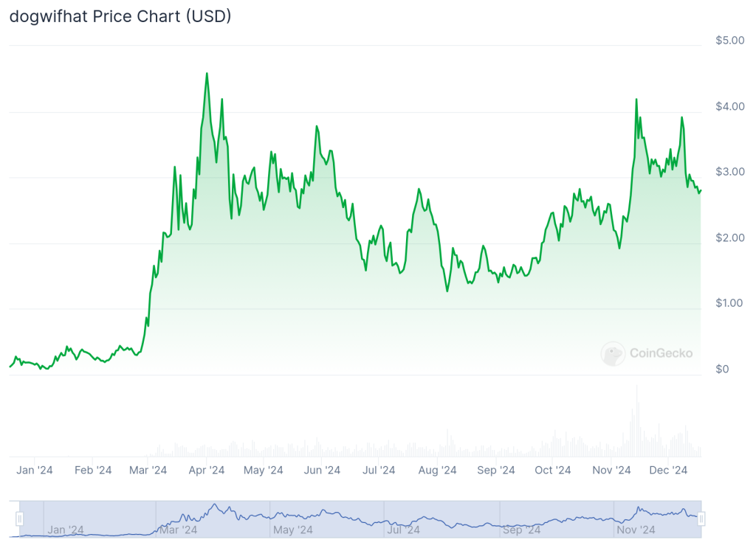Screen dimensions: 756x551
Task: Click the Nov '24 axis label
Action: pos(611,470)
